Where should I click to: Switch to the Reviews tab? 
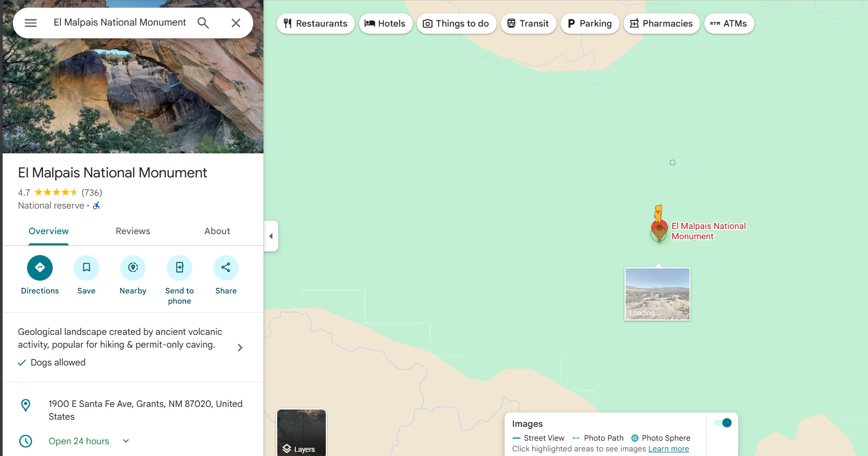pos(133,231)
